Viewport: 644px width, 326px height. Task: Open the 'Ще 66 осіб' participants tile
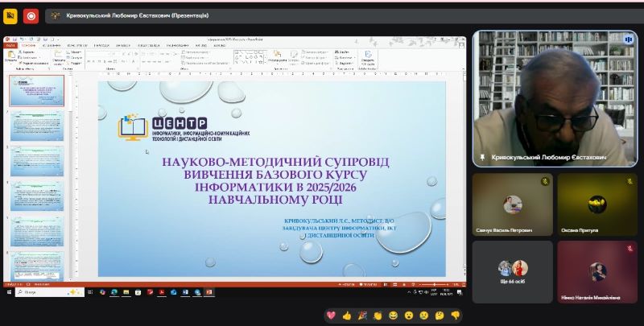coord(512,272)
